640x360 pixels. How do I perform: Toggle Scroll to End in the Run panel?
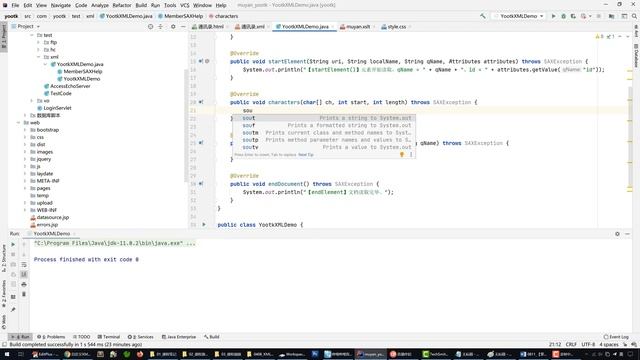click(24, 274)
